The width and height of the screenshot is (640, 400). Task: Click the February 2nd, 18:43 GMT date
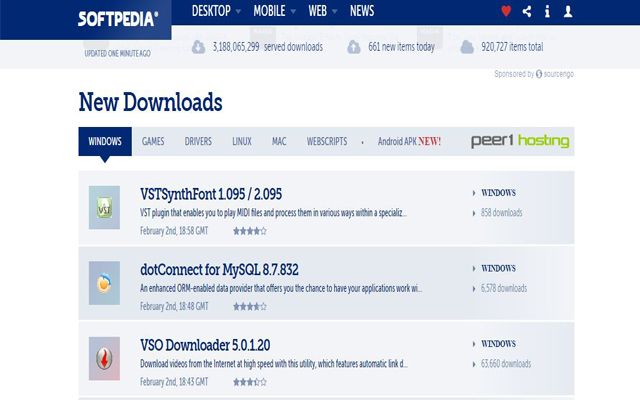tap(174, 382)
